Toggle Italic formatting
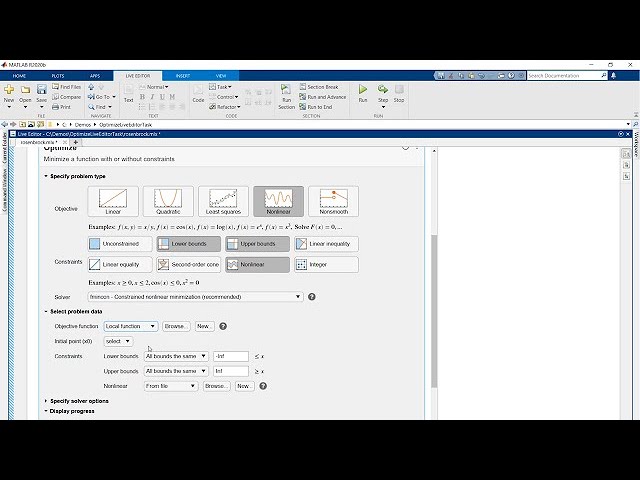Screen dimensions: 640x480 [x=152, y=97]
